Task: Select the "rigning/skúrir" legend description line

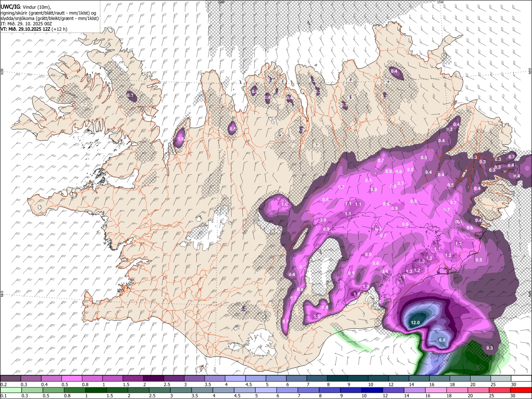Action: pyautogui.click(x=48, y=13)
